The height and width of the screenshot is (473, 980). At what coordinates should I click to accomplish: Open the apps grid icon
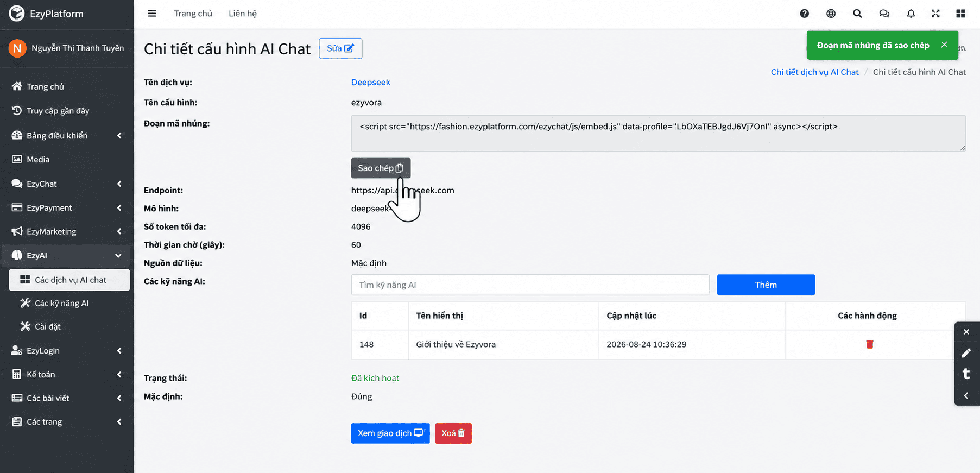(960, 14)
